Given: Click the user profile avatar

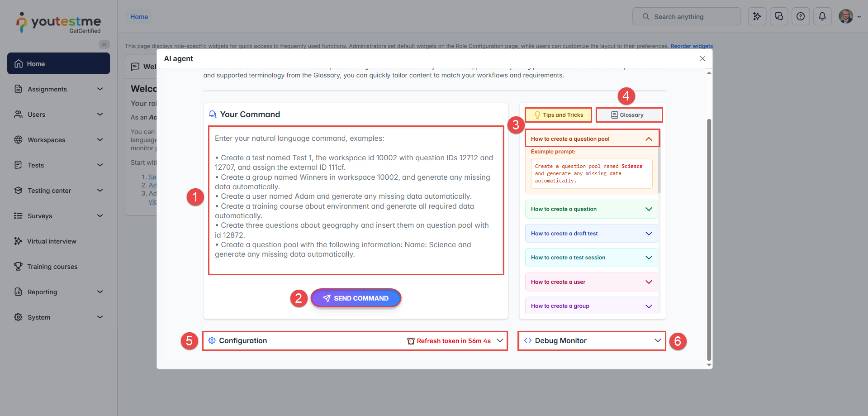Looking at the screenshot, I should click(x=845, y=17).
